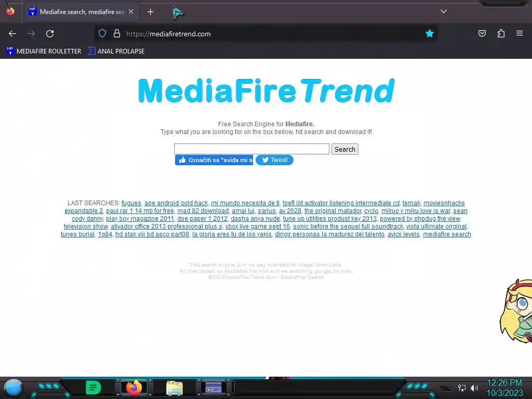The height and width of the screenshot is (399, 532).
Task: Click the forward navigation arrow
Action: point(31,34)
